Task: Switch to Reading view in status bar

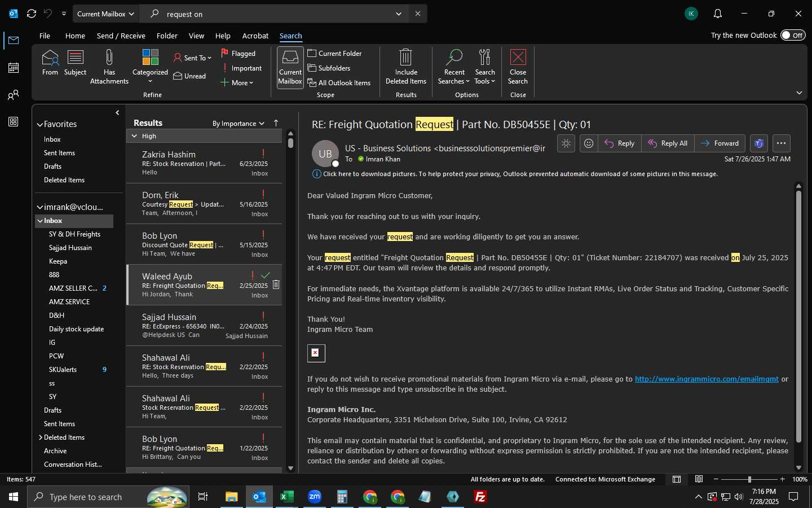Action: 699,479
